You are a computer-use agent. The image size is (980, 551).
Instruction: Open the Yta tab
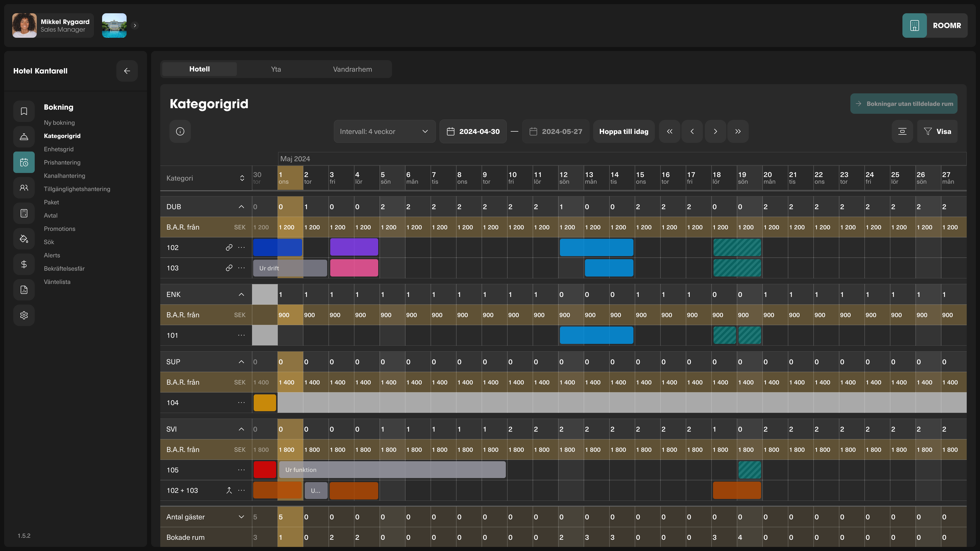coord(276,69)
